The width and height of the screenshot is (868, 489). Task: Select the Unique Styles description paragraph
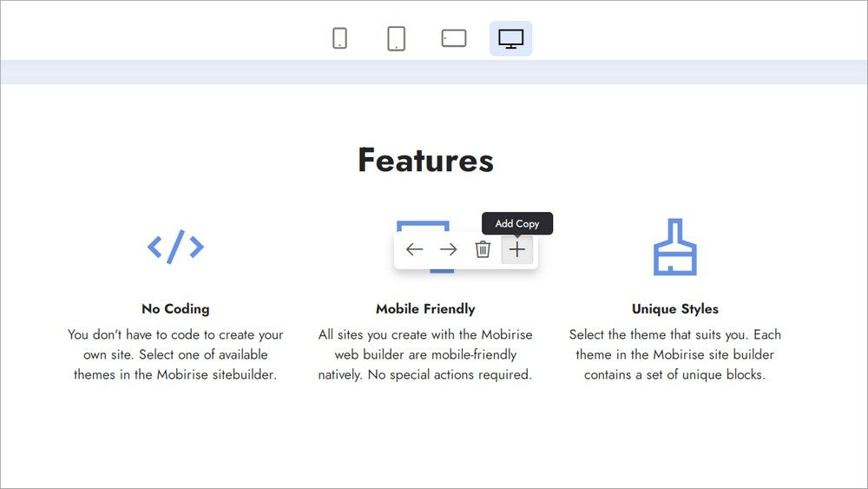click(x=675, y=354)
